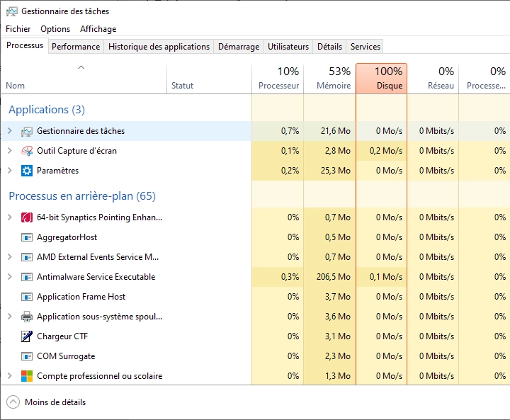Expand the Outil Capture d'écran row
The height and width of the screenshot is (420, 510).
click(x=10, y=151)
